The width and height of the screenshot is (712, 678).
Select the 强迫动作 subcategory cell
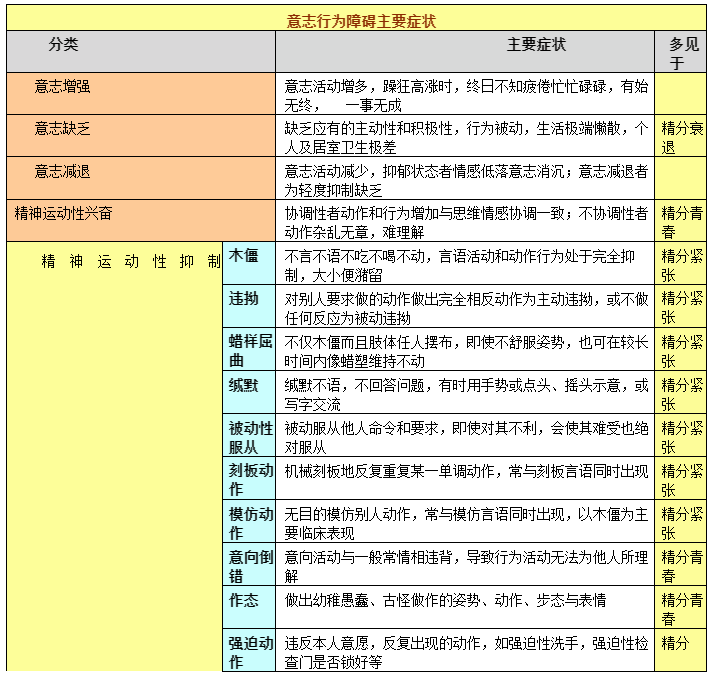click(250, 651)
